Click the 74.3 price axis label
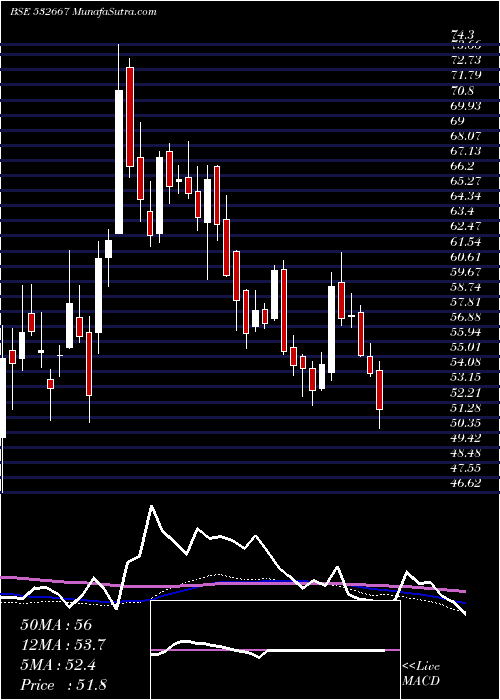The image size is (500, 700). tap(463, 35)
